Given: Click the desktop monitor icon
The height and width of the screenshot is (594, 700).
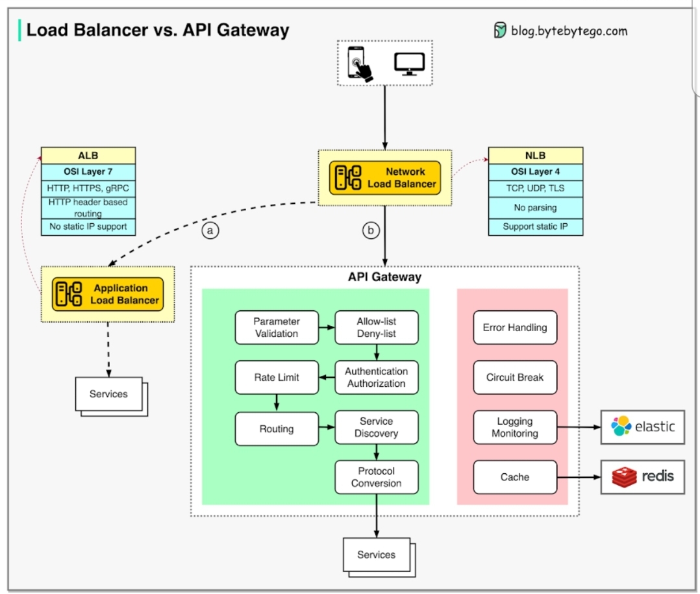Looking at the screenshot, I should pyautogui.click(x=409, y=64).
